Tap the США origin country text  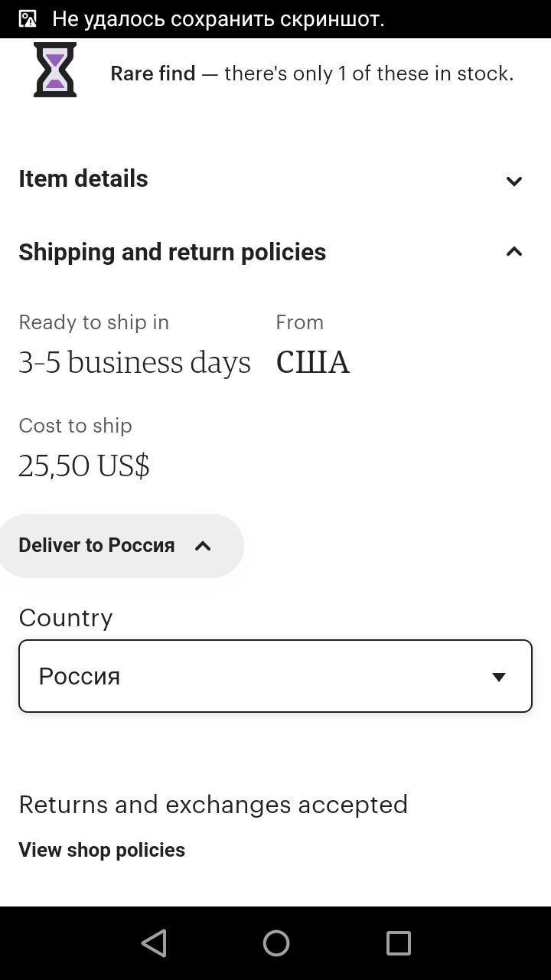312,362
